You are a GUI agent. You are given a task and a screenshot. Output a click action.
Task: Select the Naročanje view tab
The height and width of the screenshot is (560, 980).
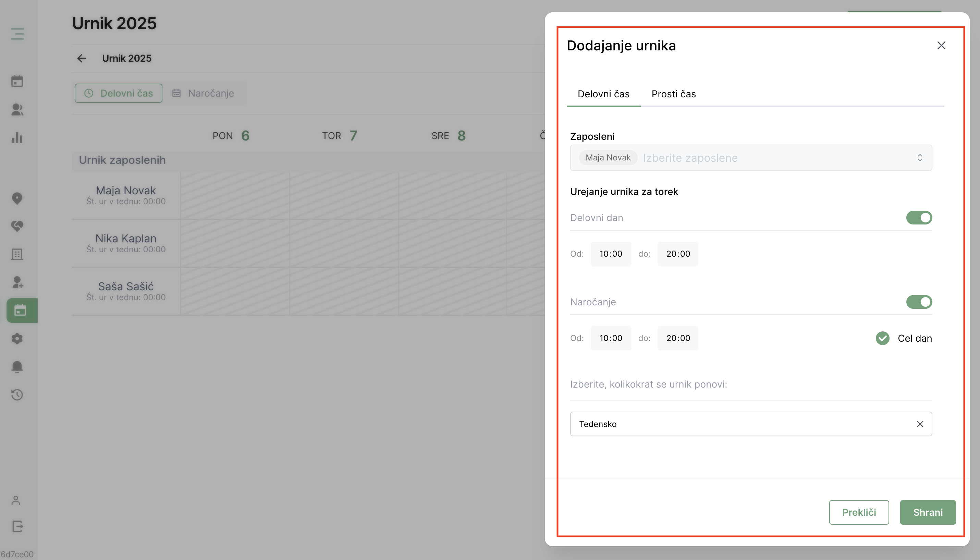203,93
